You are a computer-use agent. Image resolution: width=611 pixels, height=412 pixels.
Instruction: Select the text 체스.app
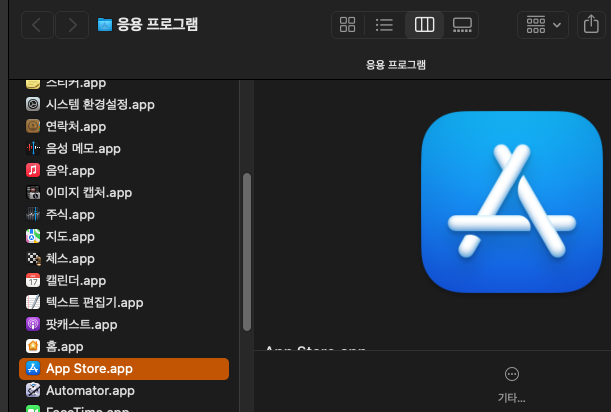click(70, 259)
